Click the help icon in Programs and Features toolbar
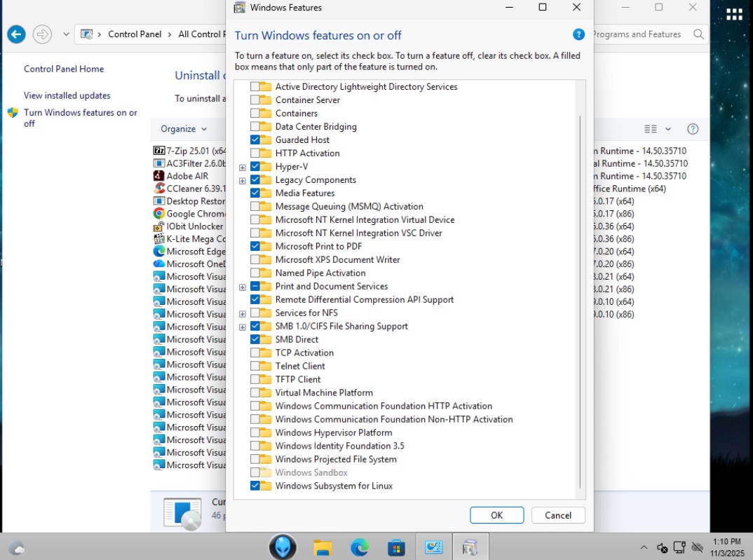The height and width of the screenshot is (560, 753). 693,128
